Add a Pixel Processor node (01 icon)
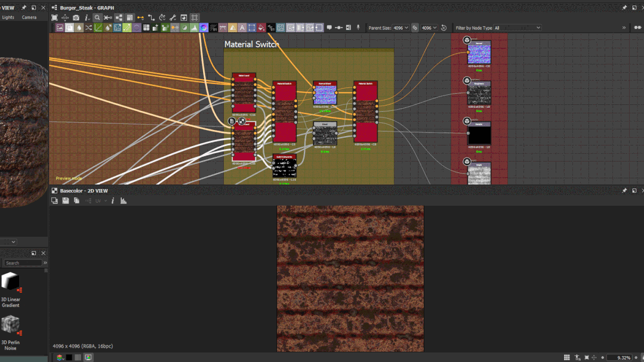 click(213, 28)
